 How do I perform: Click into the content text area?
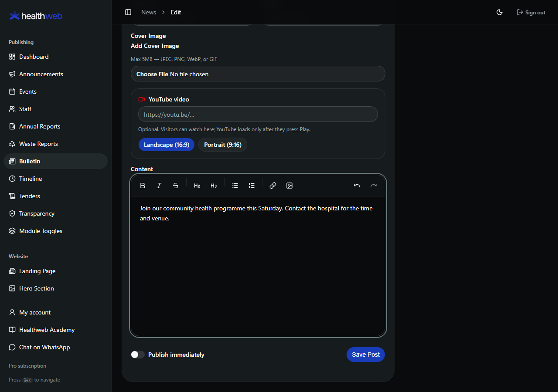(x=258, y=266)
